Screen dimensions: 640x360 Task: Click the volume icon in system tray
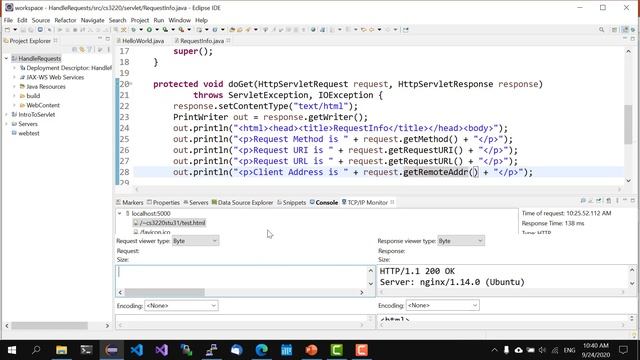click(x=542, y=350)
